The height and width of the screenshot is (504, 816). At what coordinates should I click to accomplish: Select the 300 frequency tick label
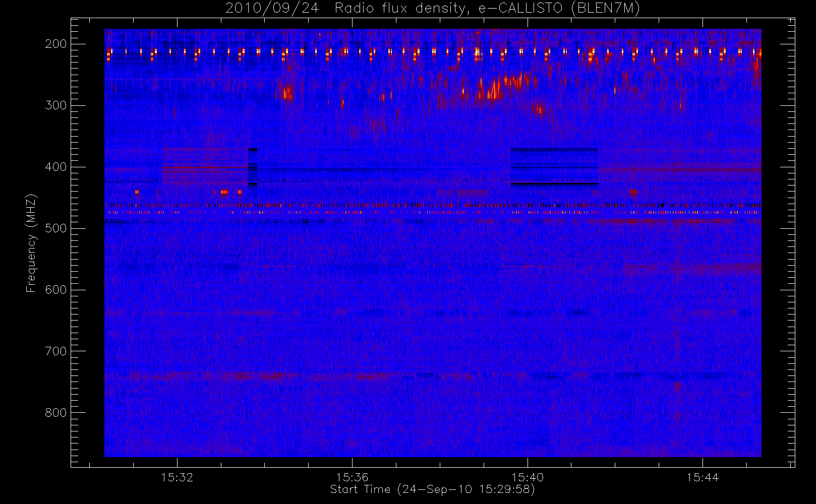(56, 105)
